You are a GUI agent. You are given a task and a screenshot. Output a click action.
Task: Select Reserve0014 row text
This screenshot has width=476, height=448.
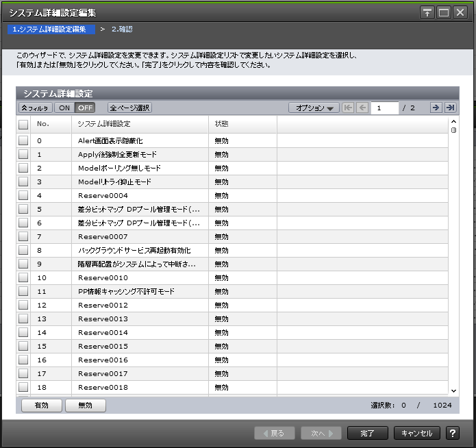coord(103,333)
